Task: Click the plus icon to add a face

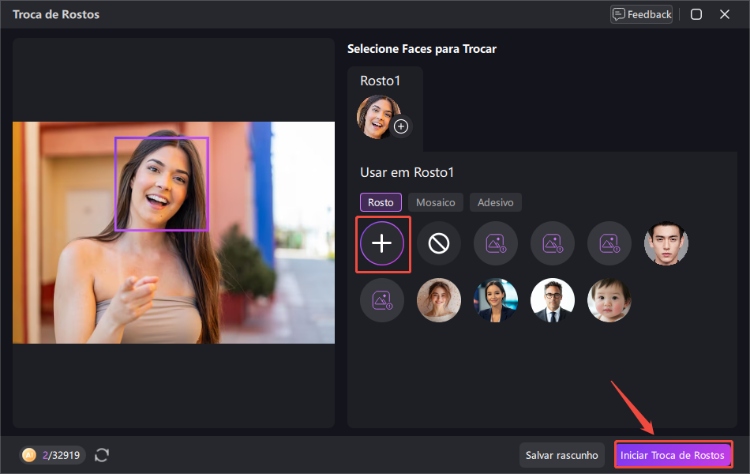Action: click(382, 243)
